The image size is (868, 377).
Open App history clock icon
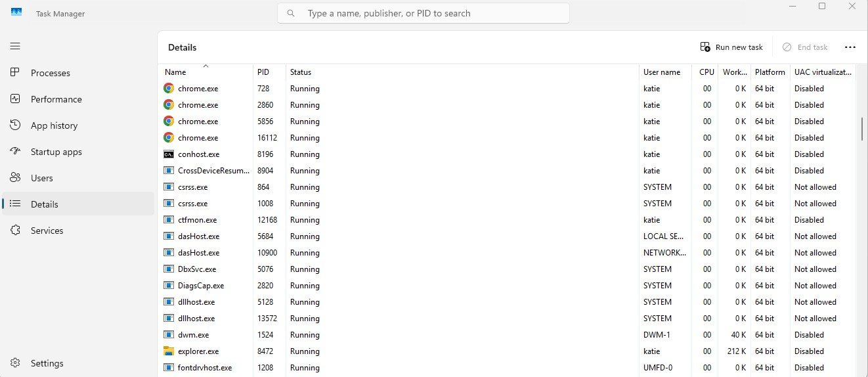coord(15,125)
